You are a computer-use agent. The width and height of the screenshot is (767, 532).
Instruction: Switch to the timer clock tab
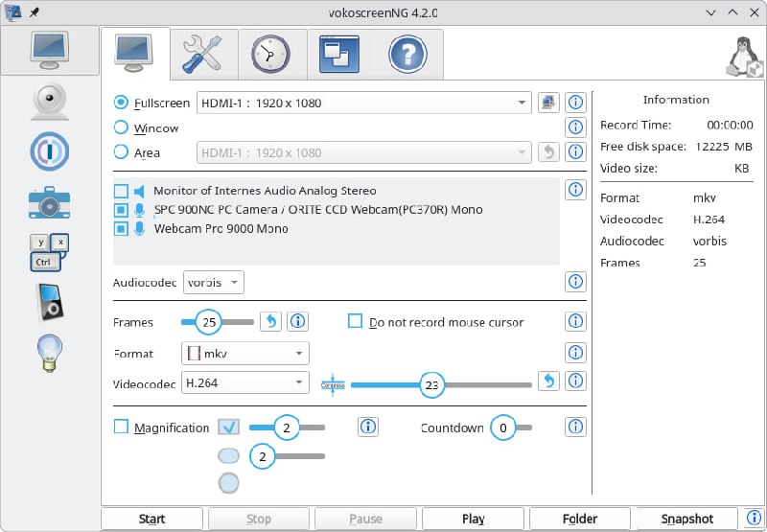[x=270, y=54]
